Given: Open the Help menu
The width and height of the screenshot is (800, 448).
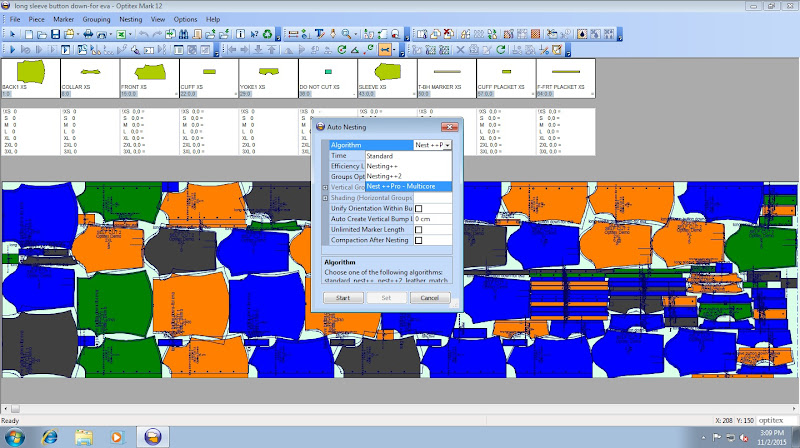Looking at the screenshot, I should [213, 19].
